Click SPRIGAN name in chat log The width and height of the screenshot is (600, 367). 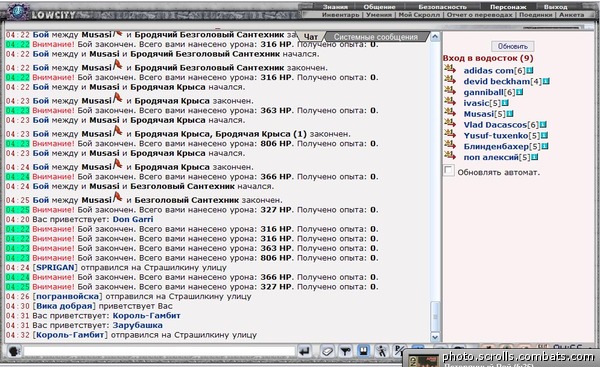pos(55,268)
